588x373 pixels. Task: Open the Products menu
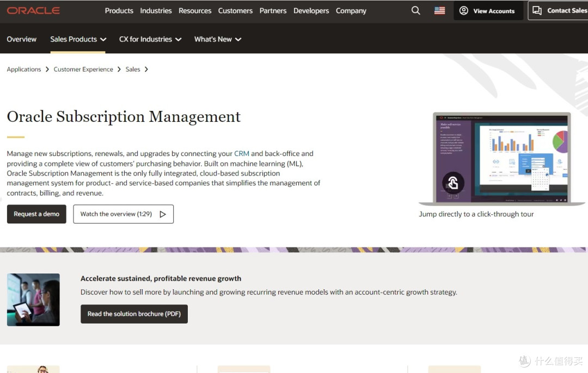coord(119,11)
